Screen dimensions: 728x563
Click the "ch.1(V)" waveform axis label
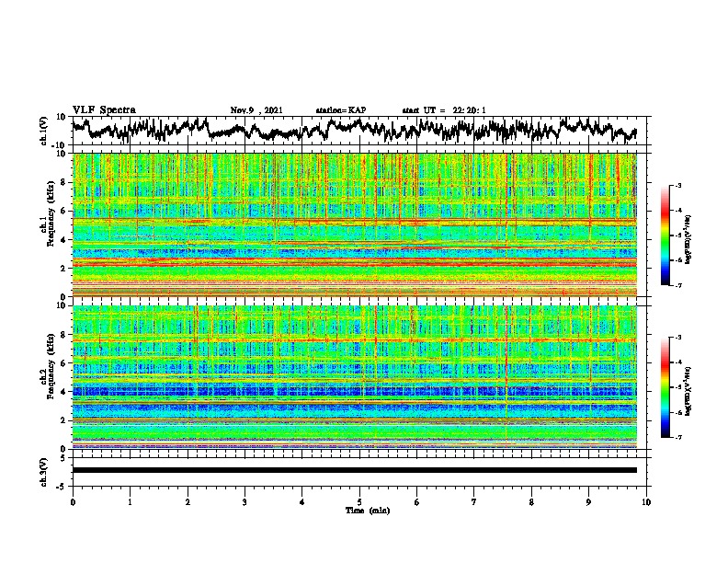pos(43,131)
